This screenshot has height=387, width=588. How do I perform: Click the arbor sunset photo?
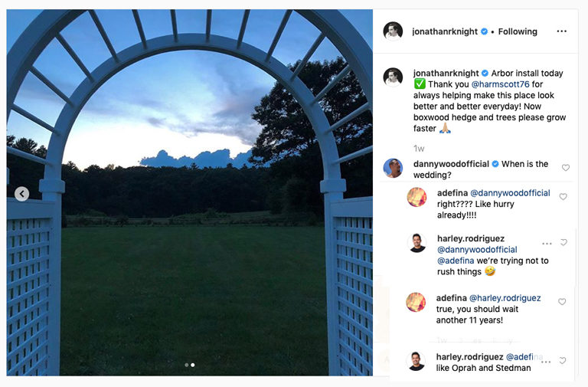point(190,192)
